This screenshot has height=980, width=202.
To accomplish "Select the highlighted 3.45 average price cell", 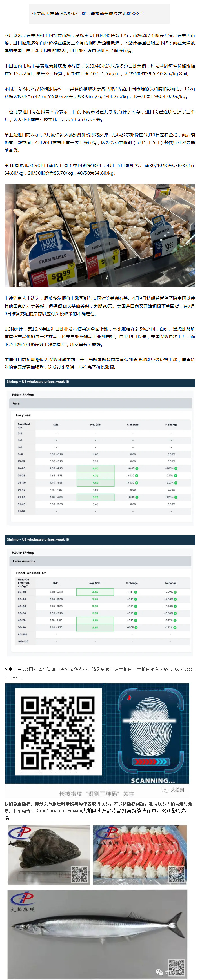I will pos(95,592).
